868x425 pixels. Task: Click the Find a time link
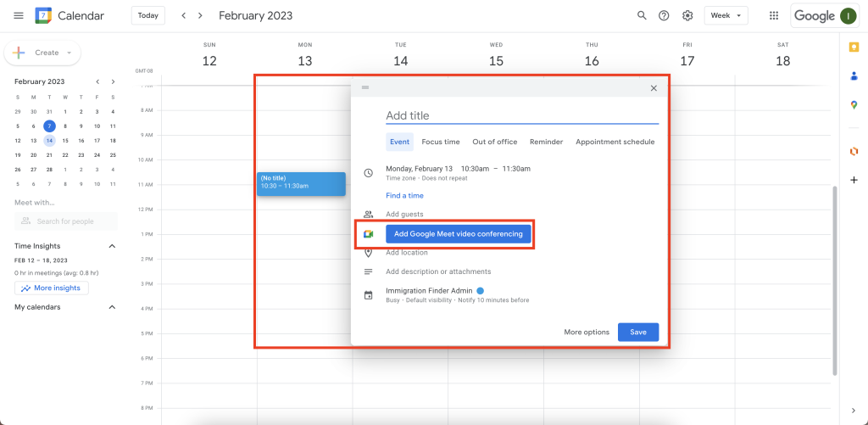404,196
